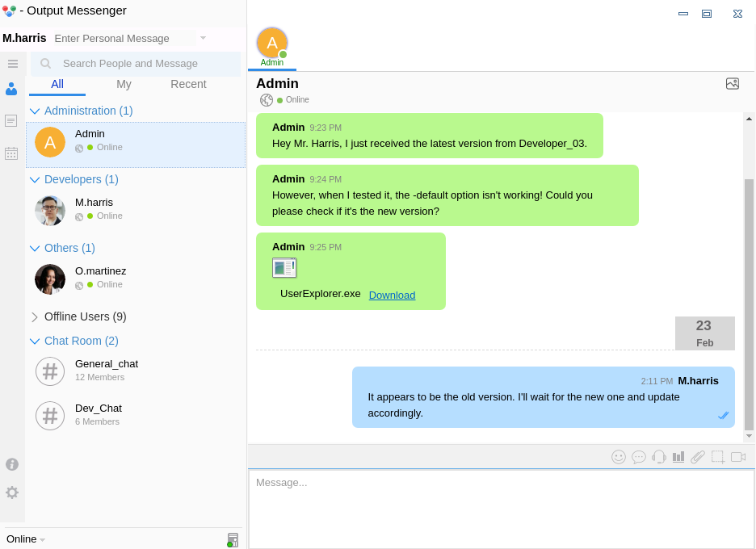Open the emoji smiley picker
The height and width of the screenshot is (549, 756).
click(619, 456)
